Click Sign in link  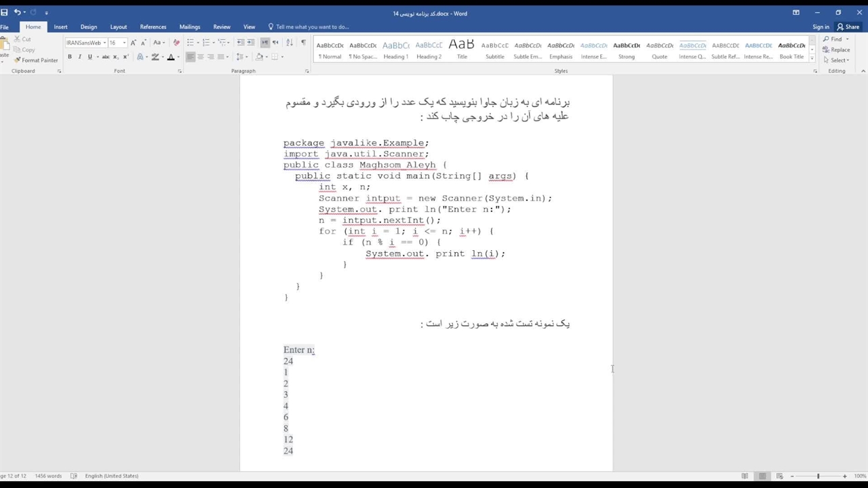(x=821, y=27)
